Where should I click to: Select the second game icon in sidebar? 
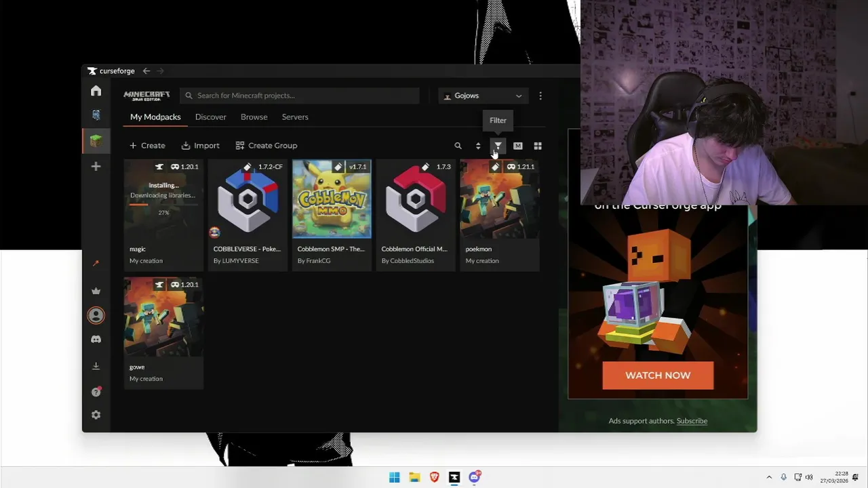click(96, 115)
